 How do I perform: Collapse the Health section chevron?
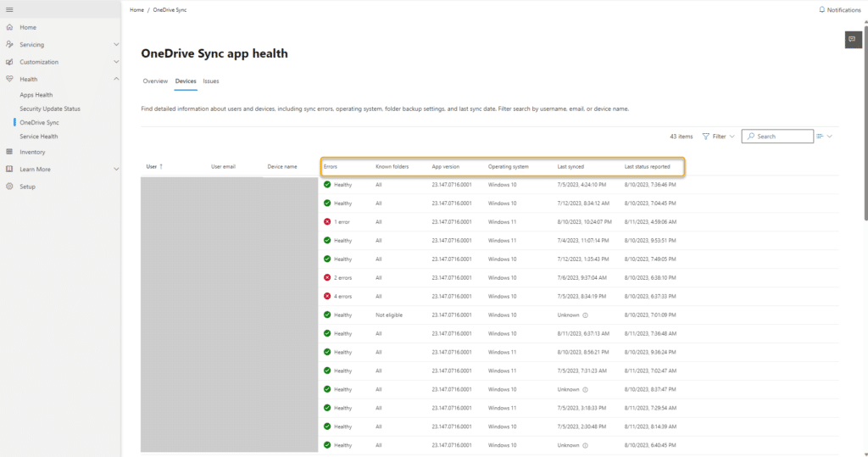click(x=116, y=79)
